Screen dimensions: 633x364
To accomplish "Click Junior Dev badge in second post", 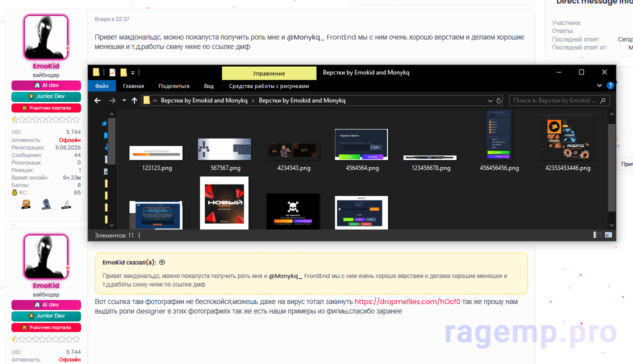I will tap(46, 316).
